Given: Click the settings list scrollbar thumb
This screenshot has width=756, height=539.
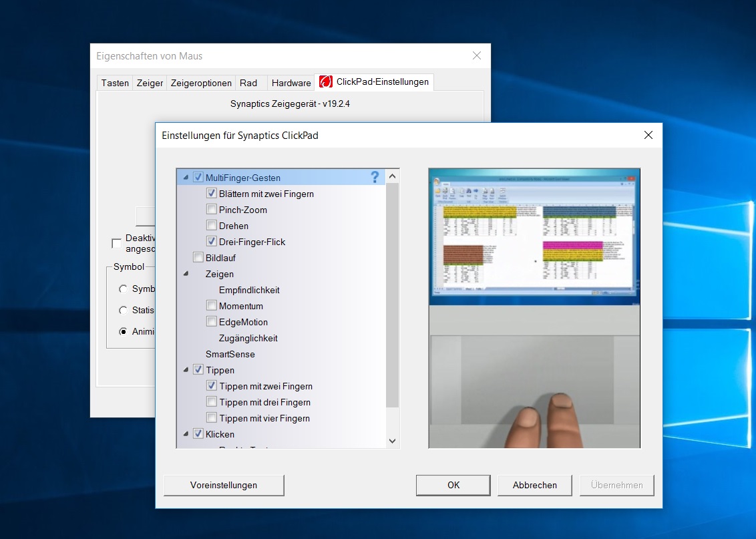Looking at the screenshot, I should pyautogui.click(x=393, y=295).
